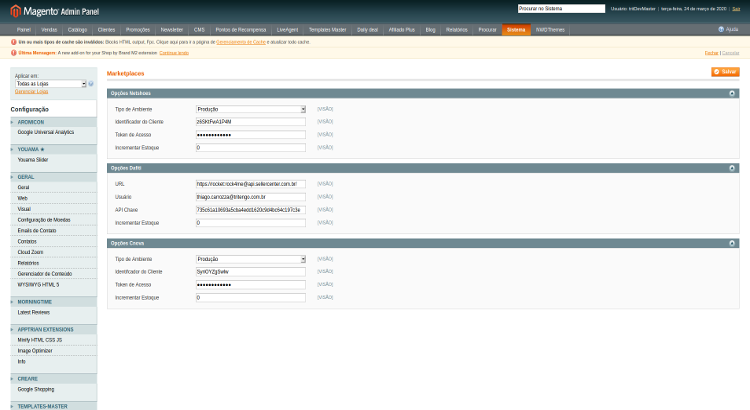Image resolution: width=750 pixels, height=410 pixels.
Task: Open the Blog menu
Action: click(430, 30)
